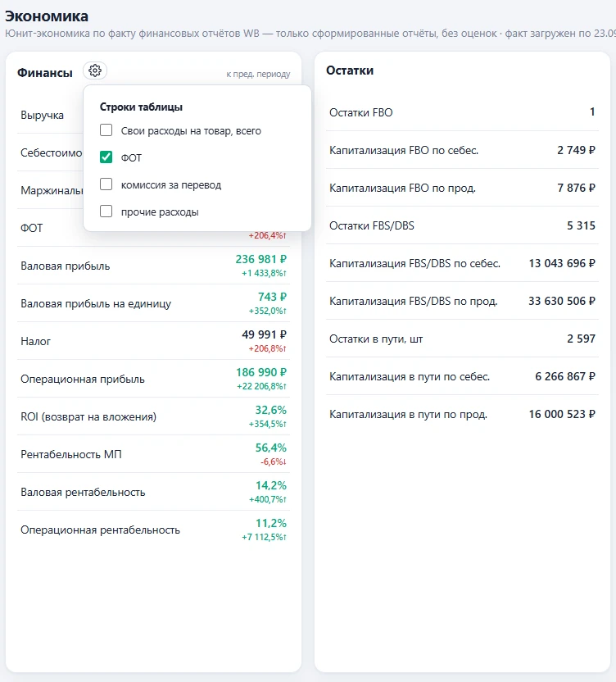
Task: Select Капитализация в пути по прод. row
Action: coord(462,414)
